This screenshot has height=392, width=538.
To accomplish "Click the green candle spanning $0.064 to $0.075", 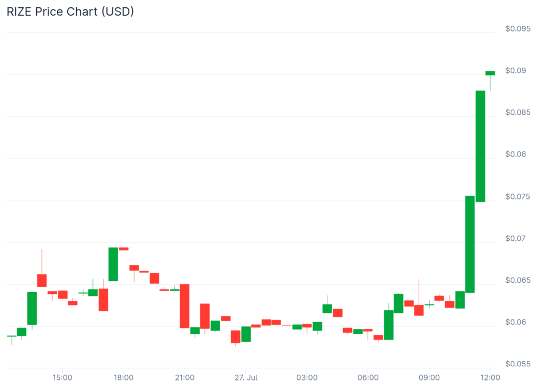I will tap(470, 244).
